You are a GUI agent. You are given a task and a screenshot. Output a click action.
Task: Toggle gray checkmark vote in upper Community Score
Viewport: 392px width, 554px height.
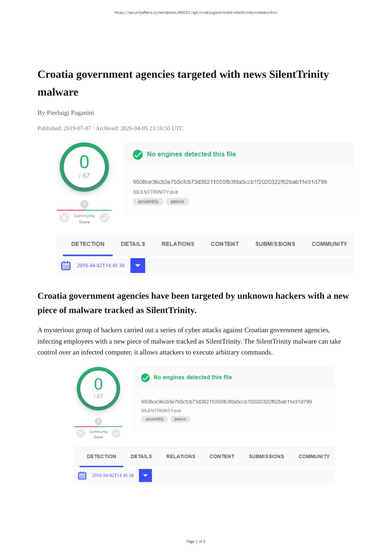coord(104,218)
